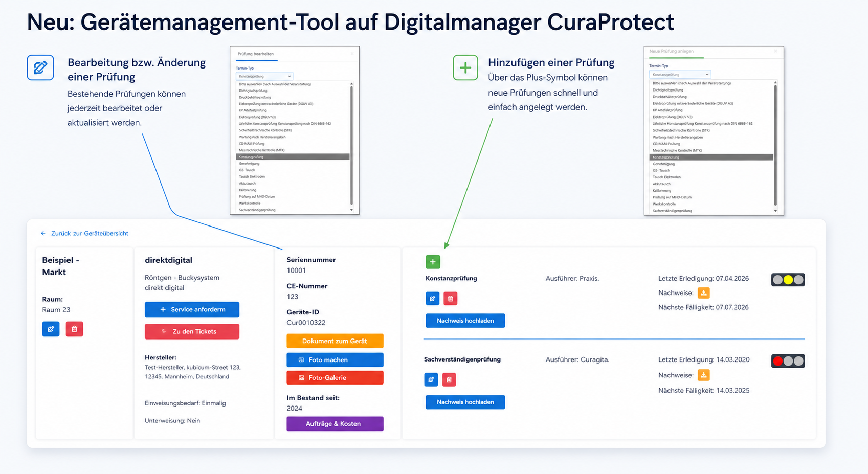
Task: Click the Service anfordern button
Action: (x=192, y=309)
